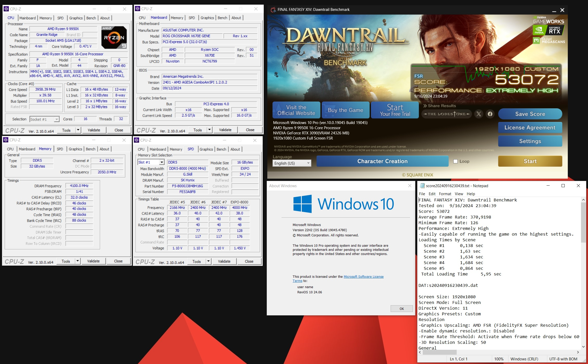
Task: Click OK in About Windows dialog
Action: click(401, 309)
